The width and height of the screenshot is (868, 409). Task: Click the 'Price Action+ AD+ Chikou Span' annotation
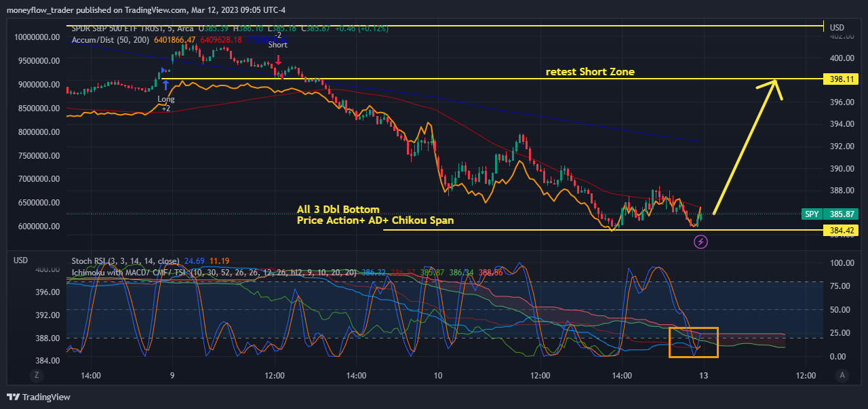pyautogui.click(x=376, y=220)
